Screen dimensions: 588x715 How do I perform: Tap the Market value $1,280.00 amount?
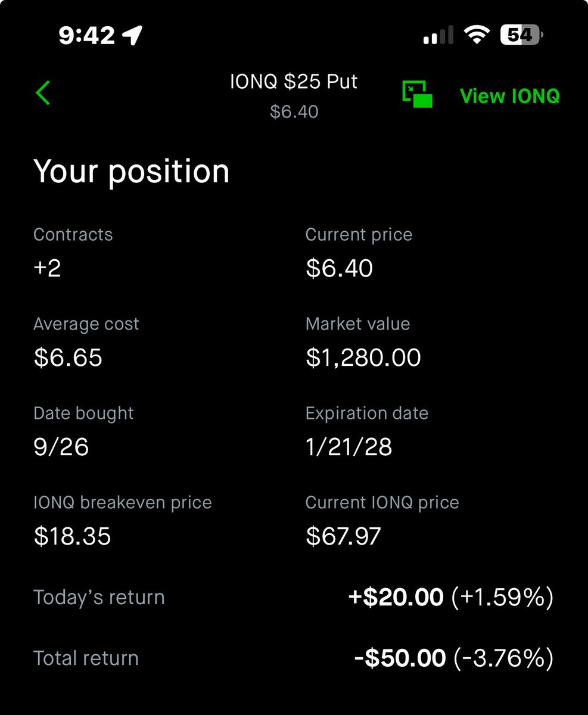[x=363, y=357]
